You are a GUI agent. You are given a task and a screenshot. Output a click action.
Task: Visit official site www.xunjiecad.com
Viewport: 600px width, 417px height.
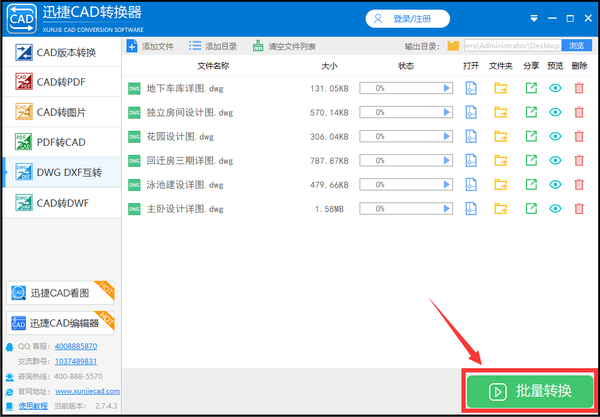click(88, 391)
